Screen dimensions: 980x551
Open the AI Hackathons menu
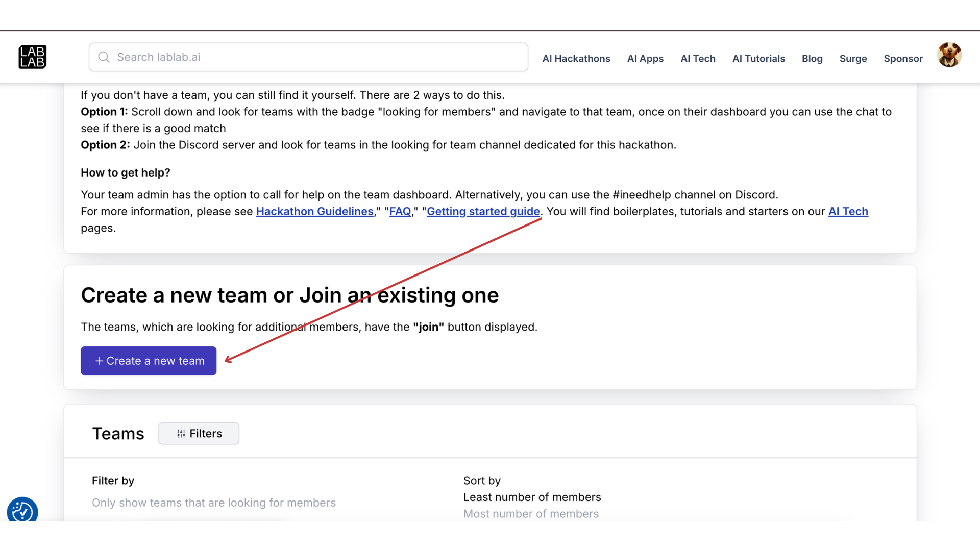pos(576,59)
